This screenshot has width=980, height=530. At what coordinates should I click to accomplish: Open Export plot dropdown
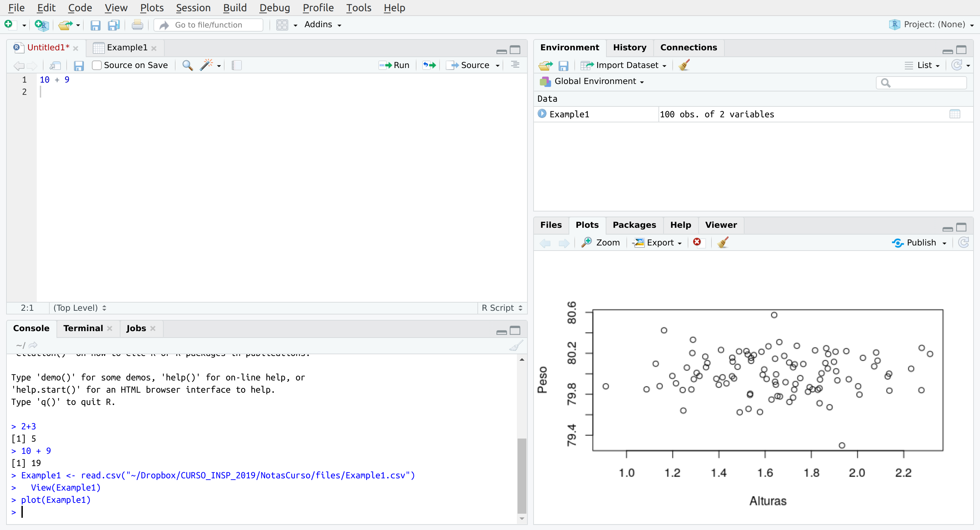657,243
